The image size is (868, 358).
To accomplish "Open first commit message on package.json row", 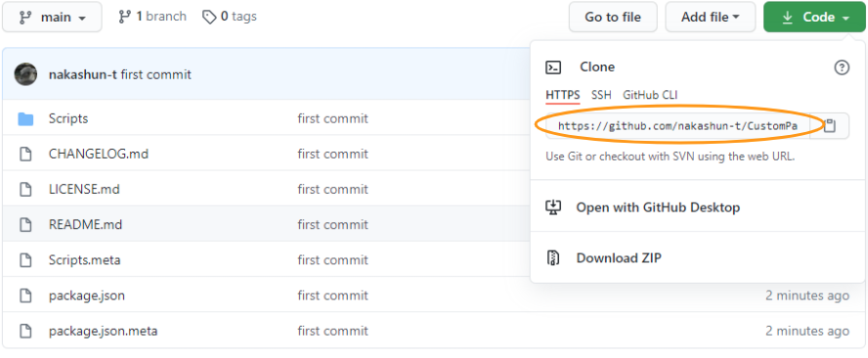I will 332,296.
